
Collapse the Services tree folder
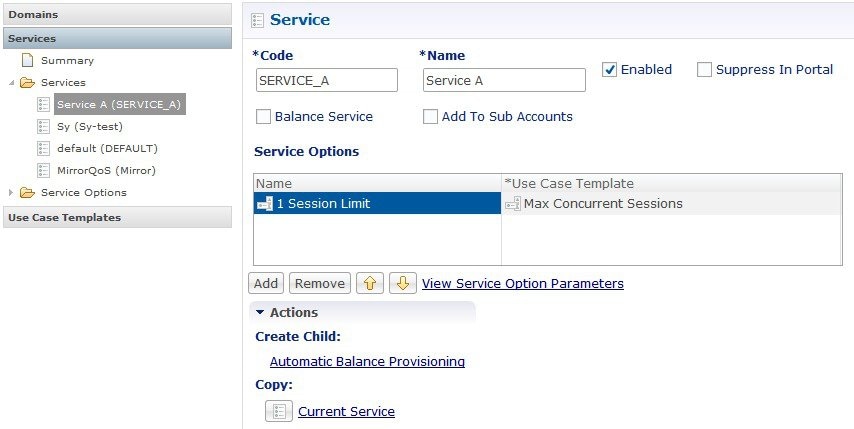tap(11, 83)
